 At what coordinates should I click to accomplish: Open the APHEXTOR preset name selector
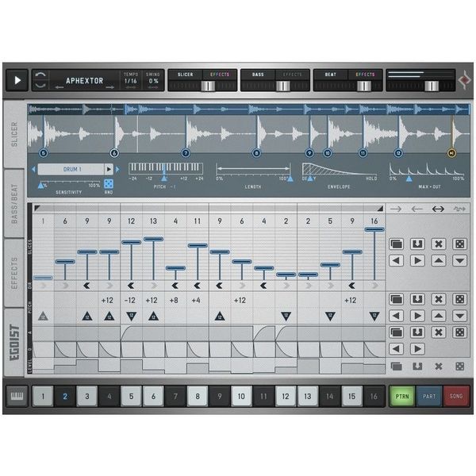point(84,80)
